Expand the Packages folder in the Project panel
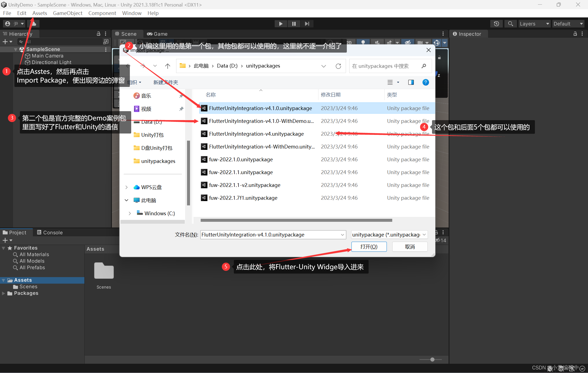Screen dimensions: 588x373 pos(4,293)
